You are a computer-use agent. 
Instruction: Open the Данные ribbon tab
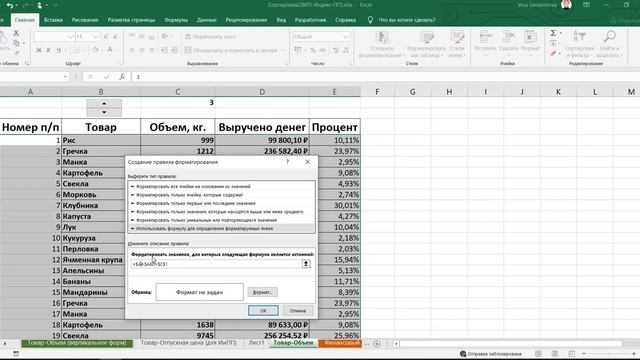(207, 20)
